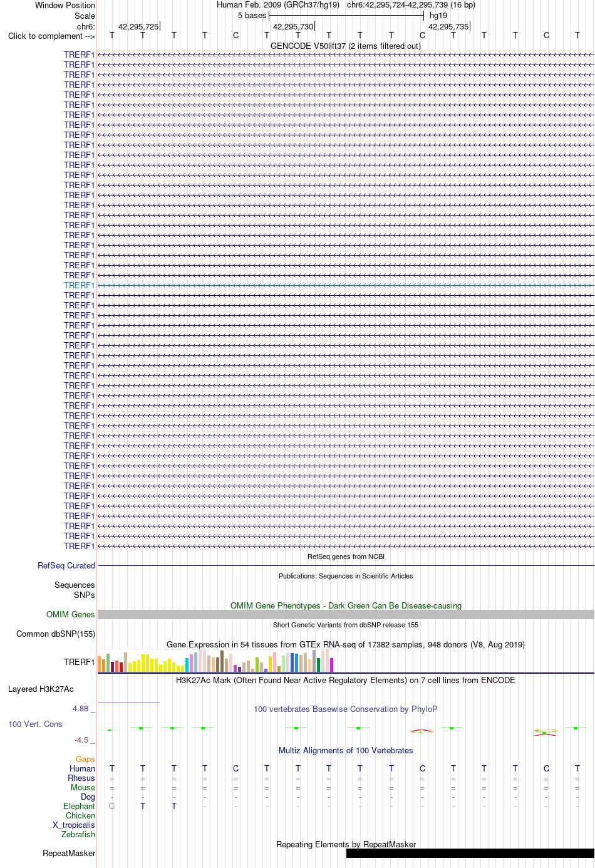Select the 'Rhesus' alignment row label
The image size is (595, 868).
pos(81,778)
